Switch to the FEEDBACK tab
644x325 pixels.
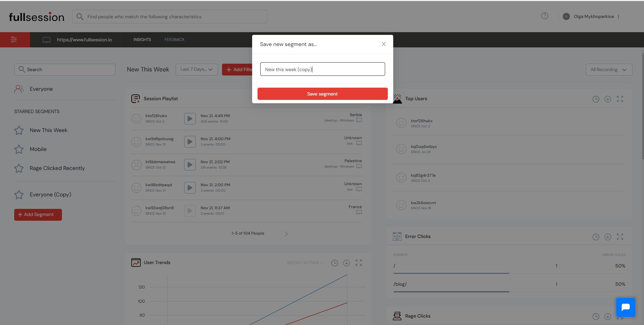coord(174,40)
